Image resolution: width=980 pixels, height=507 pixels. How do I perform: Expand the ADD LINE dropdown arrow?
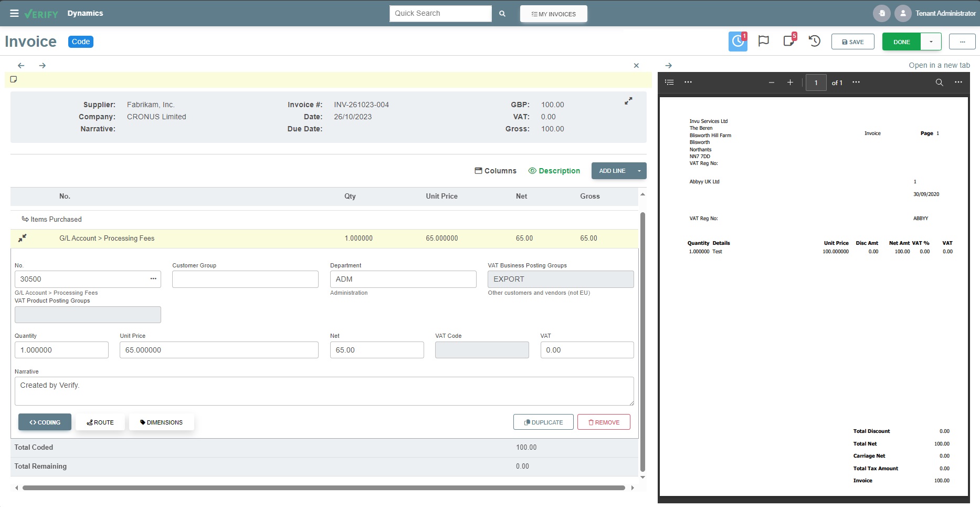[639, 171]
